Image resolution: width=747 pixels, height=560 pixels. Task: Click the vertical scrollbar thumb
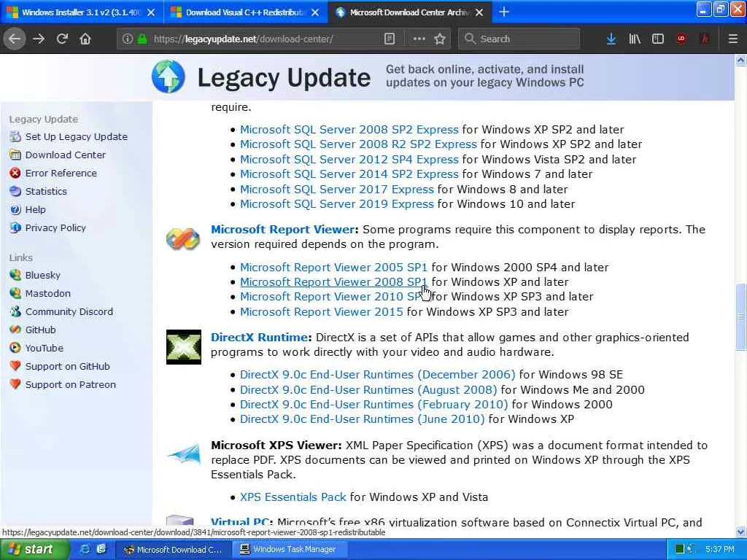740,316
